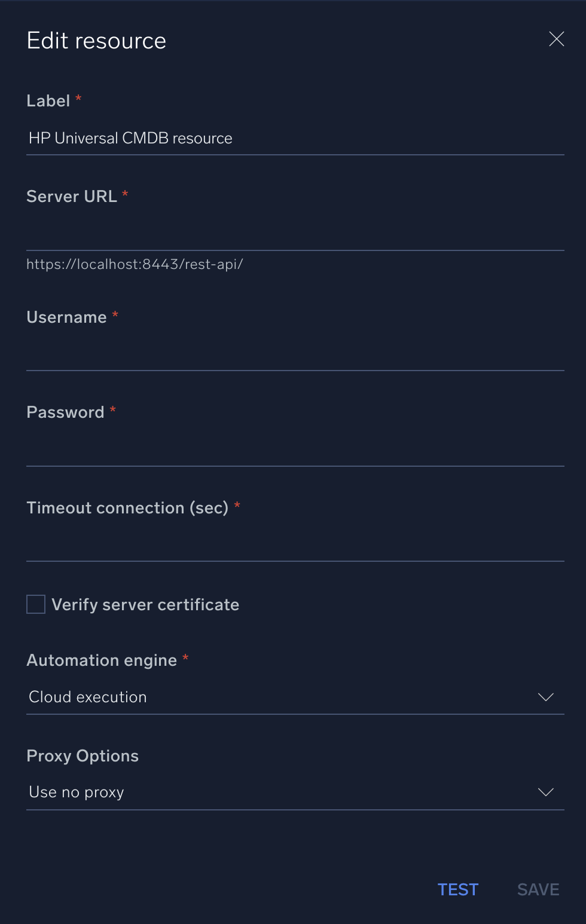The height and width of the screenshot is (924, 586).
Task: Click the Proxy Options section heading
Action: [x=82, y=755]
